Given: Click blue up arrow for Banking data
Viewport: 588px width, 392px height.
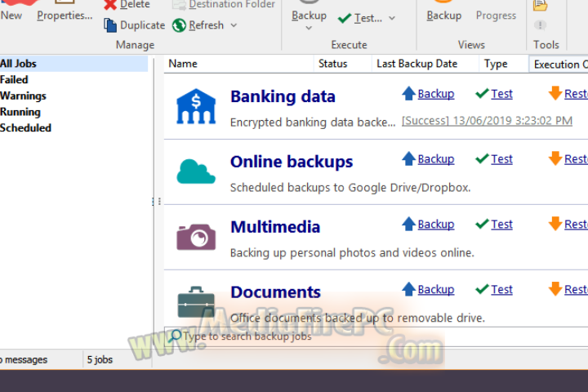Looking at the screenshot, I should point(408,93).
